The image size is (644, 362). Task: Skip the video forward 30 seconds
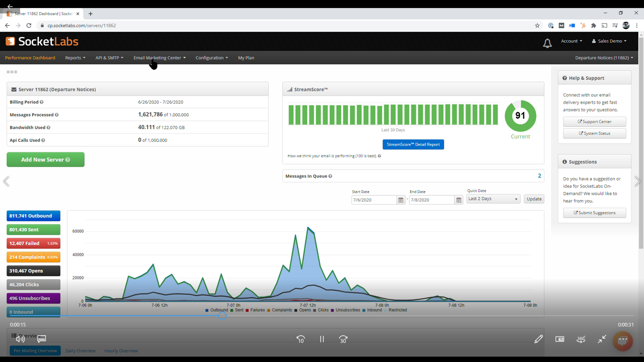(x=343, y=339)
